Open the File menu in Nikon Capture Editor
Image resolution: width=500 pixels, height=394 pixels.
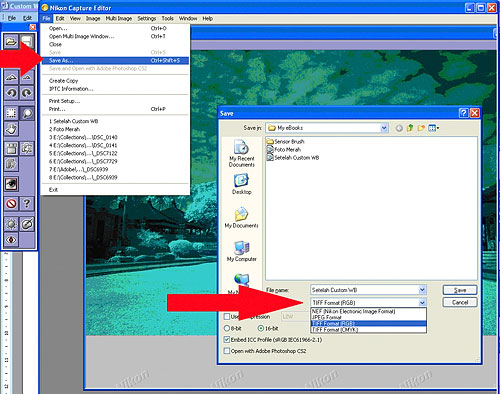tap(46, 18)
